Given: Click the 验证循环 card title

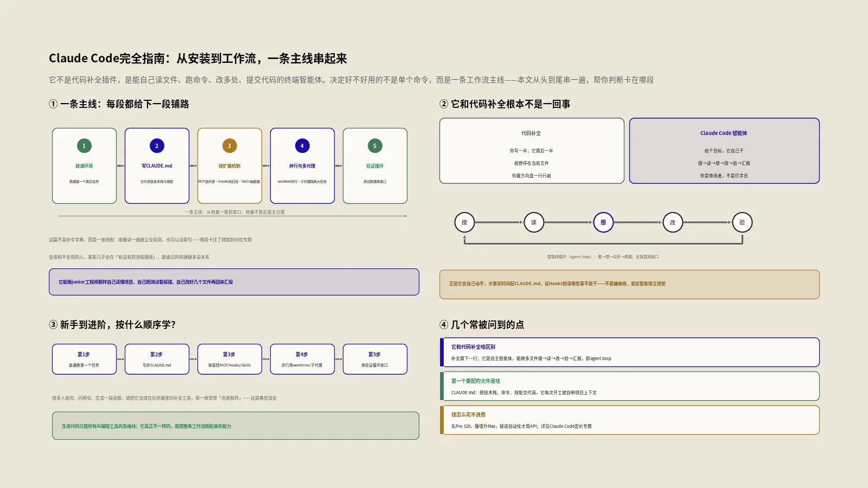Looking at the screenshot, I should [x=375, y=166].
